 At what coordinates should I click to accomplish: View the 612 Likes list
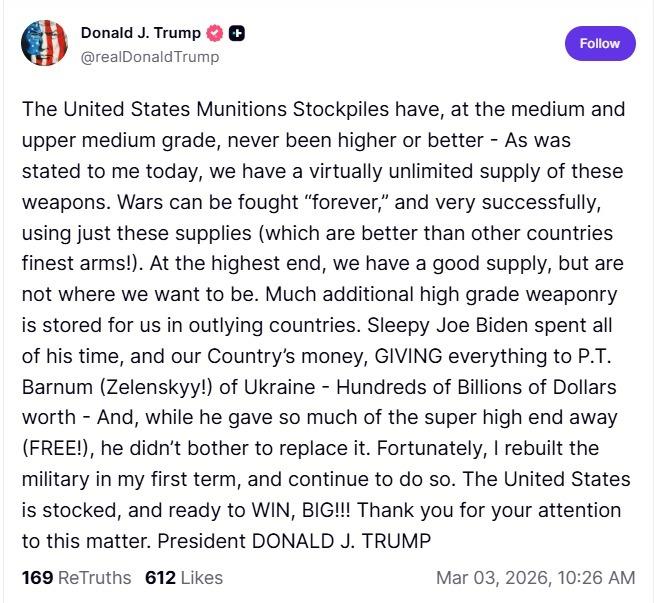point(184,577)
